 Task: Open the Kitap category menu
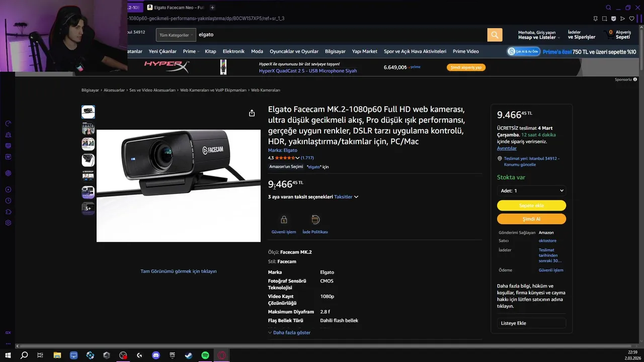pos(210,51)
